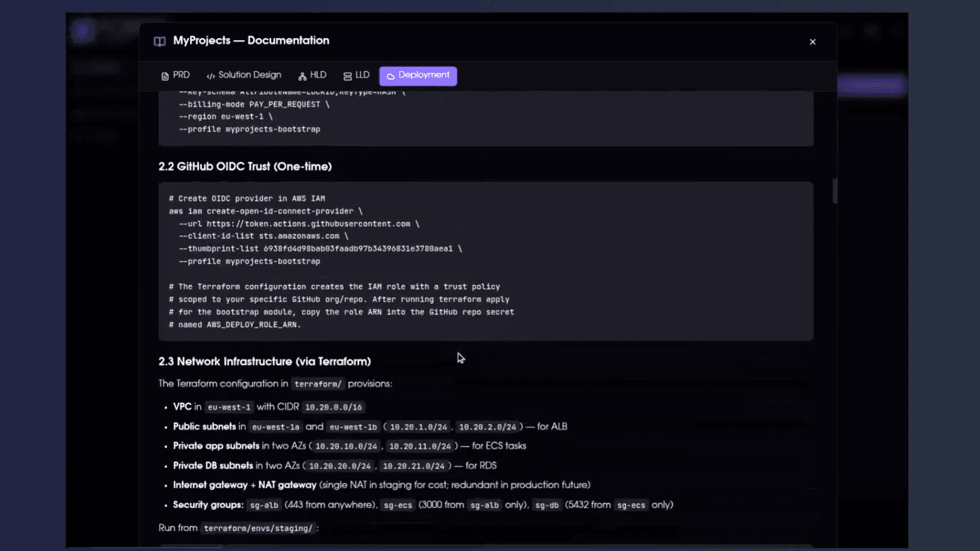Click the cloud icon on Deployment tab

tap(391, 76)
